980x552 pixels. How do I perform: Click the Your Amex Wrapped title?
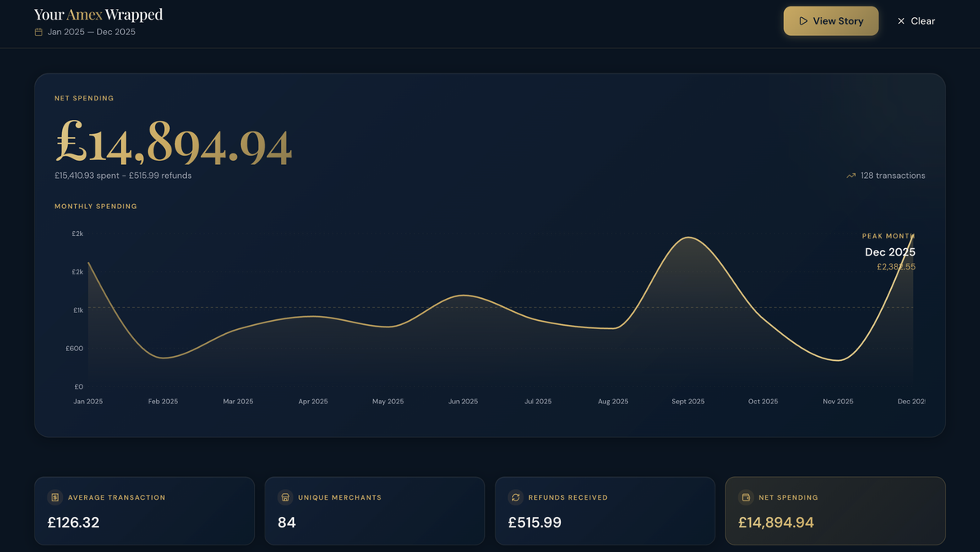pos(98,15)
